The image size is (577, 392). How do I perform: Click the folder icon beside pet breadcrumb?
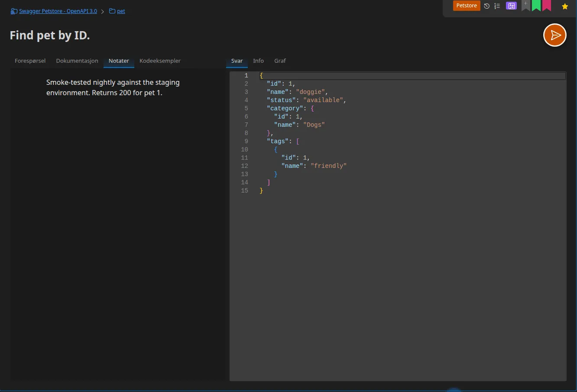[x=112, y=11]
